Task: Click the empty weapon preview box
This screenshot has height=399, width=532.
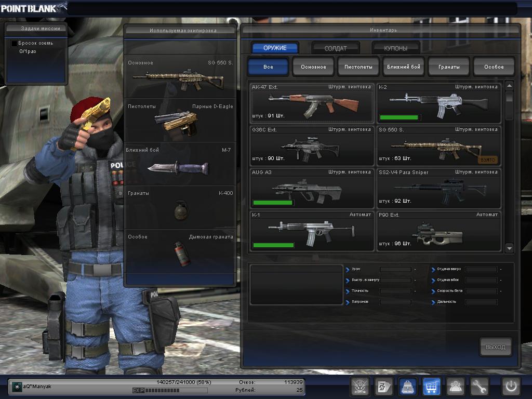Action: point(296,285)
